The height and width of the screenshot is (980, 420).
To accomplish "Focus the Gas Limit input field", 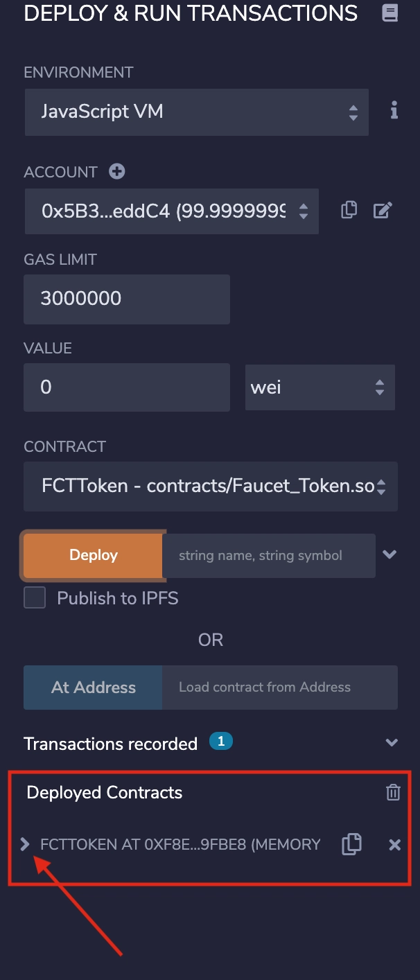I will (127, 299).
